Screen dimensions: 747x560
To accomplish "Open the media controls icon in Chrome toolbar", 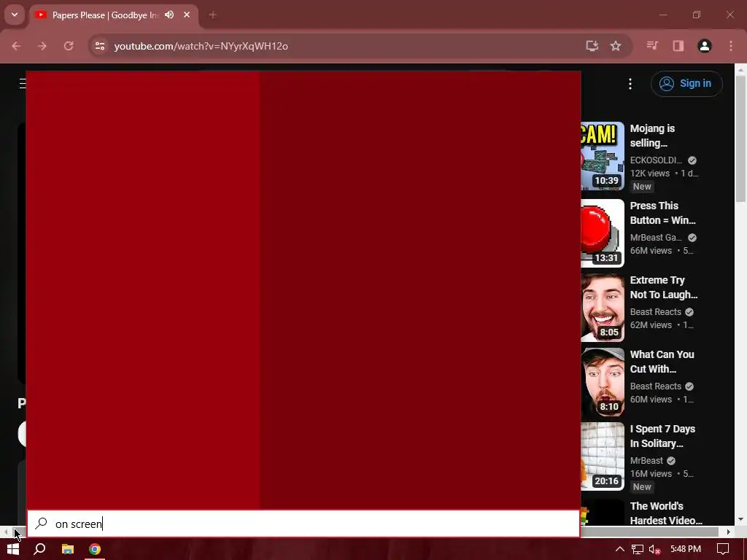I will point(652,46).
